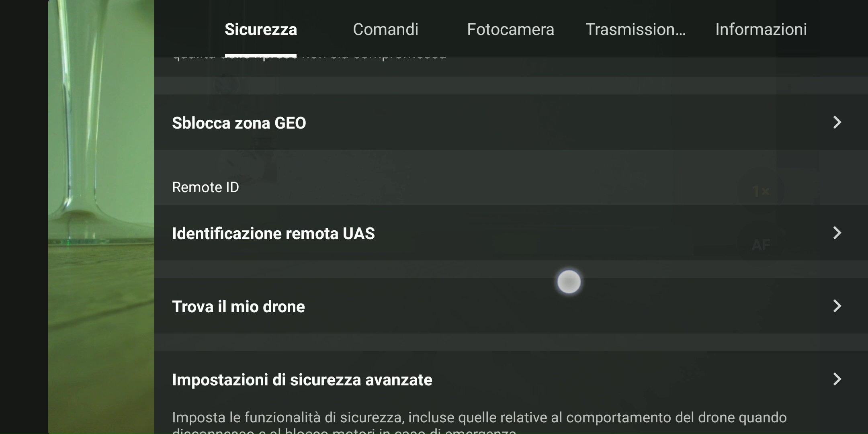
Task: Click the dimmed AF focus icon
Action: pyautogui.click(x=761, y=244)
